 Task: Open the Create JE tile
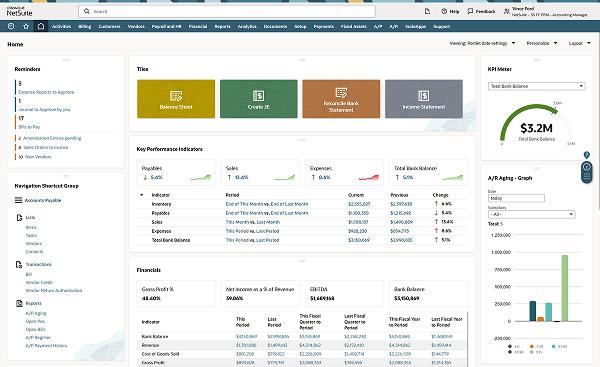[x=259, y=99]
